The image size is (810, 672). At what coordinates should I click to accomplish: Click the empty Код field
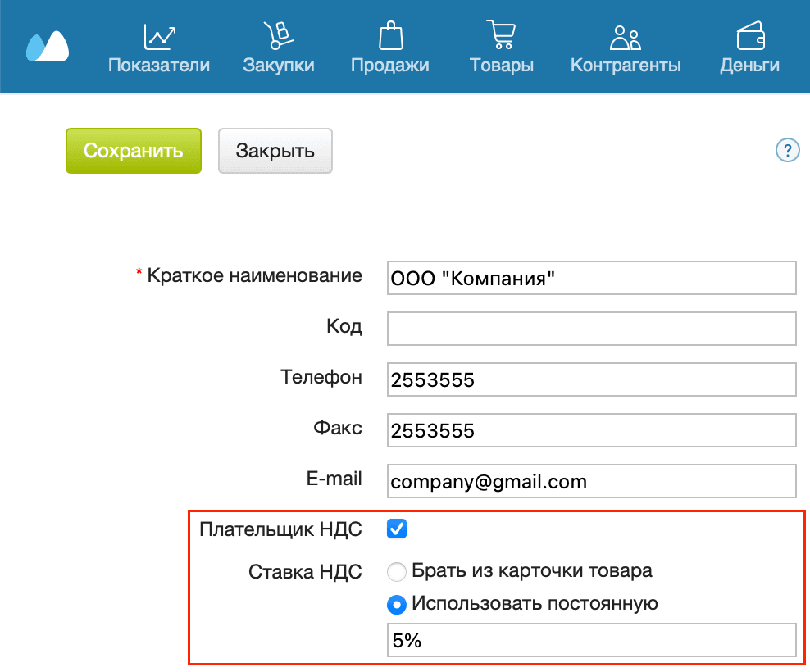tap(591, 329)
